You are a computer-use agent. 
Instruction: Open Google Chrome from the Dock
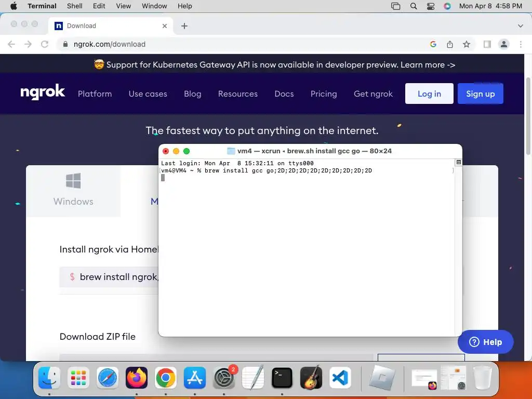166,378
